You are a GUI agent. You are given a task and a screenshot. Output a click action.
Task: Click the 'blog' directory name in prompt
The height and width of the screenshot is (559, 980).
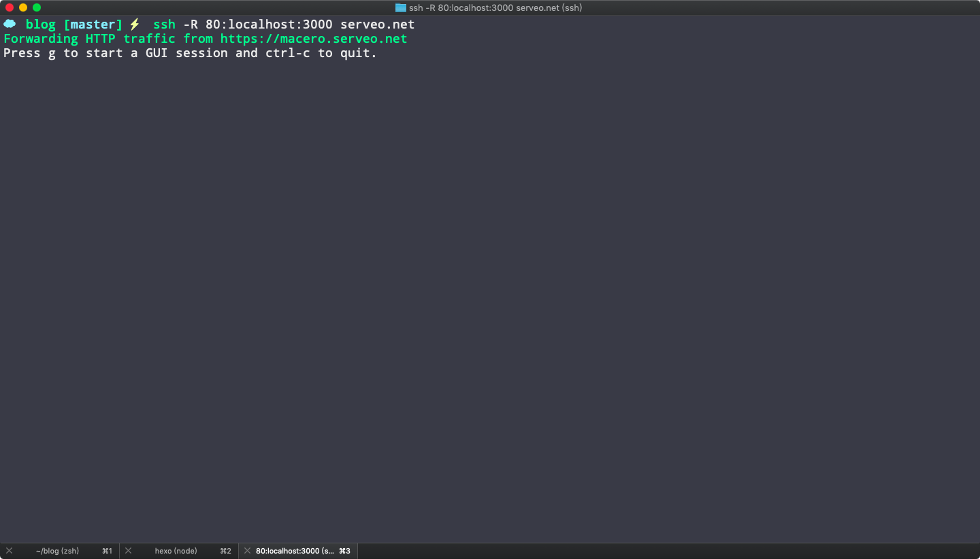(40, 24)
